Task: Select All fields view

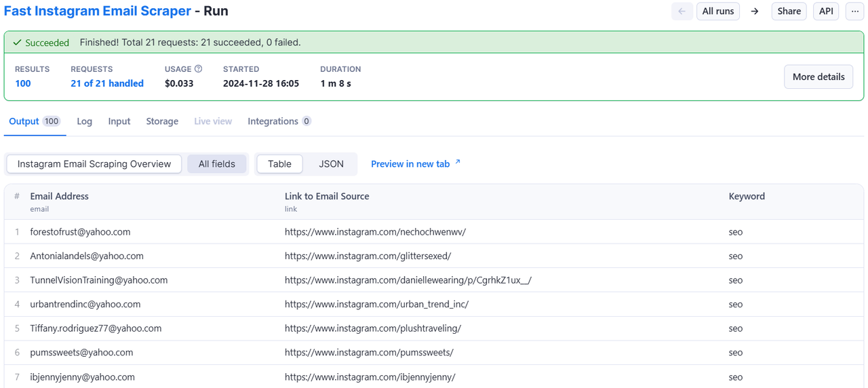Action: click(217, 164)
